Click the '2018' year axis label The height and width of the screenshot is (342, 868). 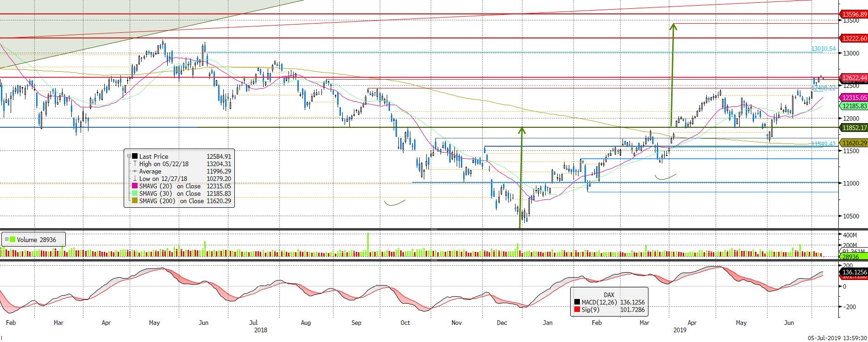261,330
